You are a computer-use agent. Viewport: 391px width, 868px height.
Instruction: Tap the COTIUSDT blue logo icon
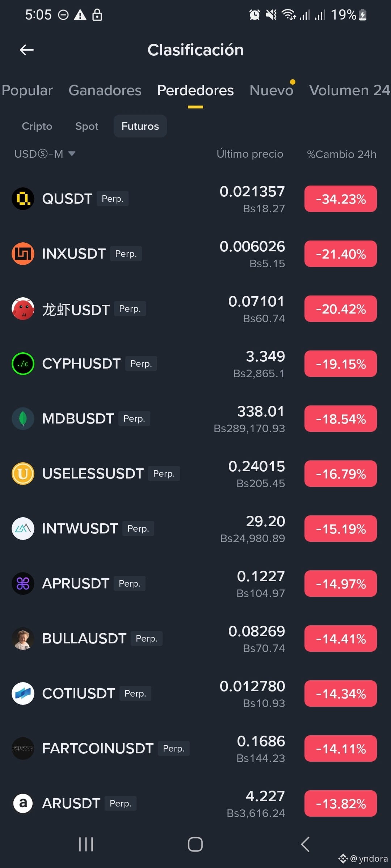(23, 693)
